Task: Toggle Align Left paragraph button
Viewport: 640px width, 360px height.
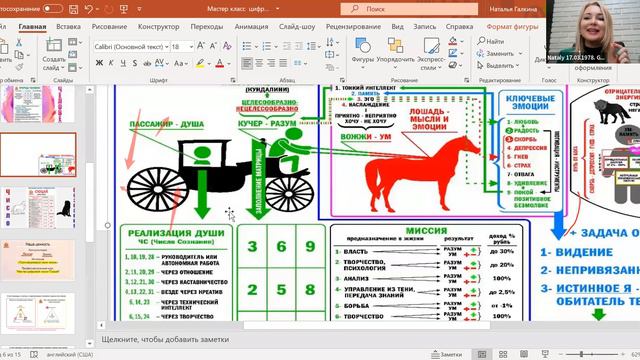Action: pyautogui.click(x=247, y=63)
